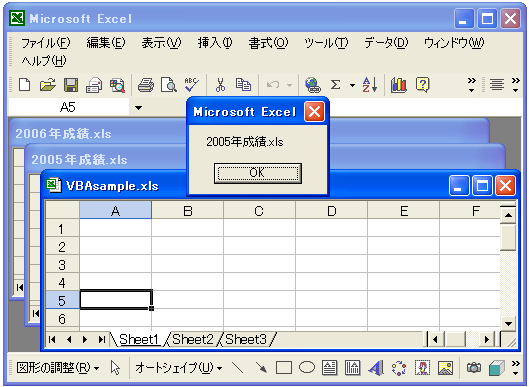Image resolution: width=529 pixels, height=387 pixels.
Task: Select column C header
Action: pyautogui.click(x=259, y=211)
